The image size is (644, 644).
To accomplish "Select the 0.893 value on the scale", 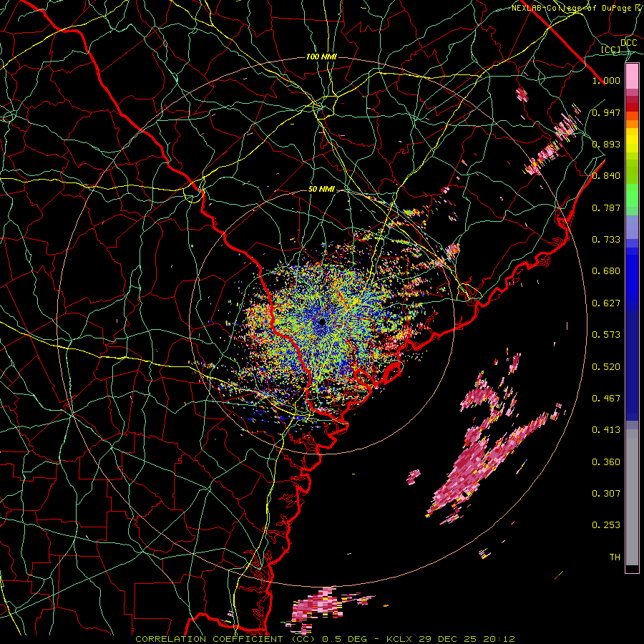I will tap(606, 144).
